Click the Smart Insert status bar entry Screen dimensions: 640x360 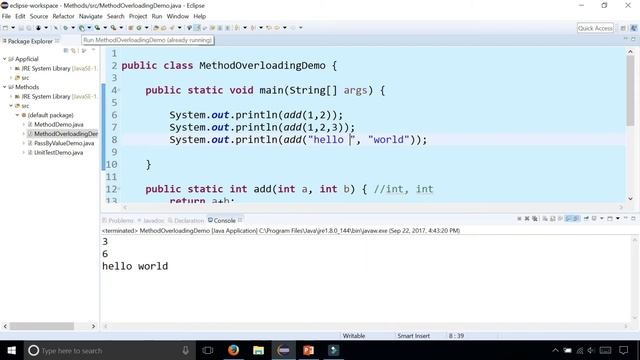[x=413, y=336]
